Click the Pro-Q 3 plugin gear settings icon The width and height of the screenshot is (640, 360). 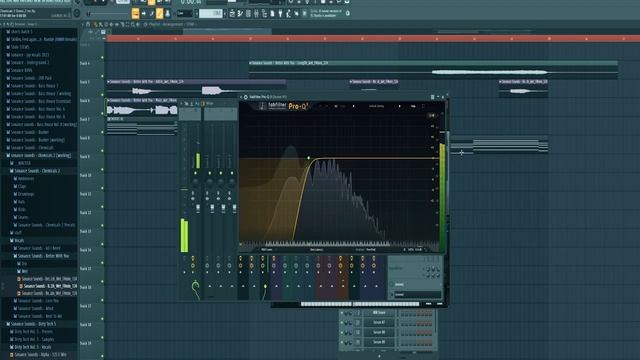[x=246, y=97]
